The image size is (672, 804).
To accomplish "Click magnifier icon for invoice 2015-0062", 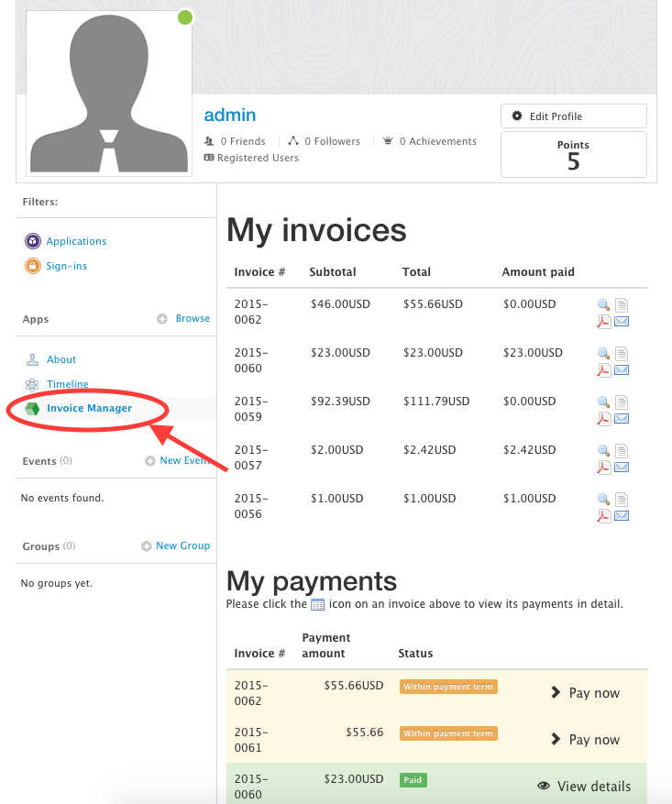I will pos(603,305).
